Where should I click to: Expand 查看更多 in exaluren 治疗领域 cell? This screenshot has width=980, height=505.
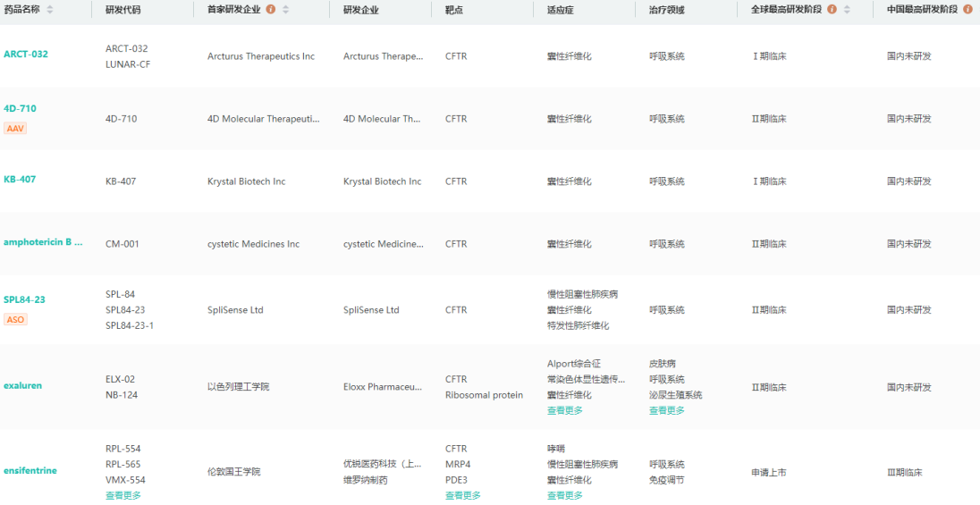coord(667,410)
